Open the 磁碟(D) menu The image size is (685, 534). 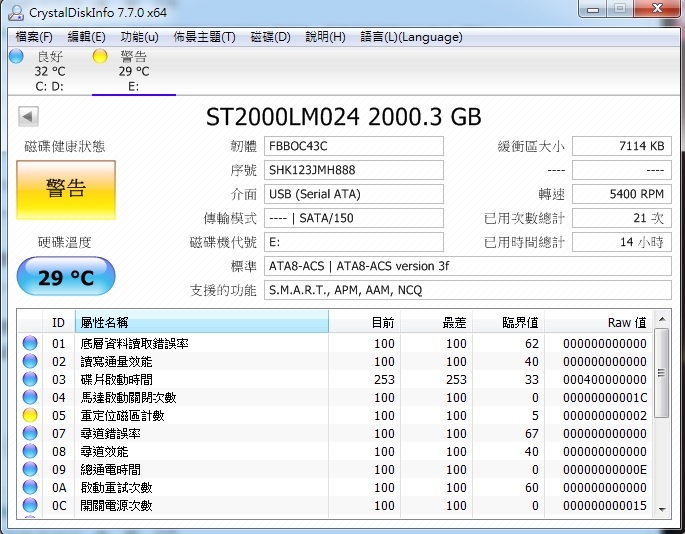(x=270, y=37)
